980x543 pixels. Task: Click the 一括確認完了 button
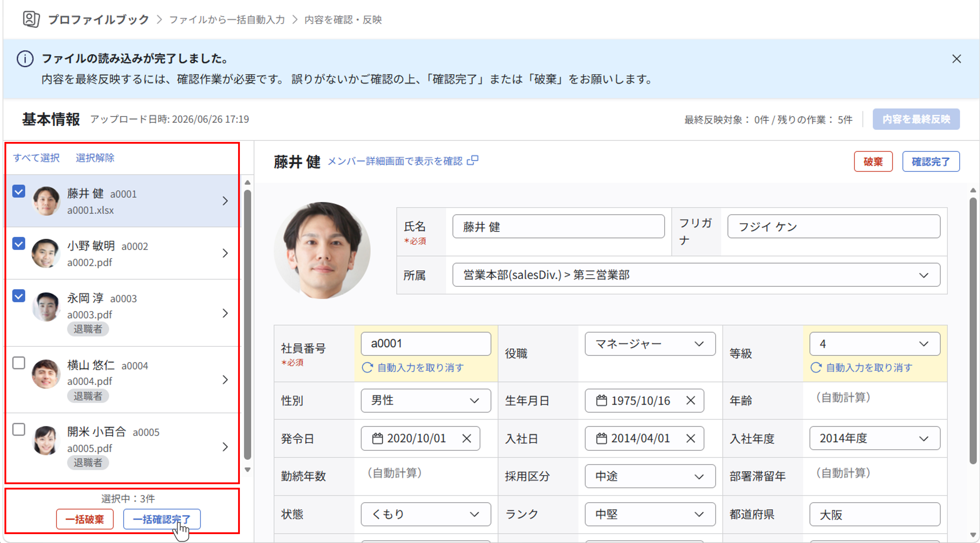[x=162, y=519]
